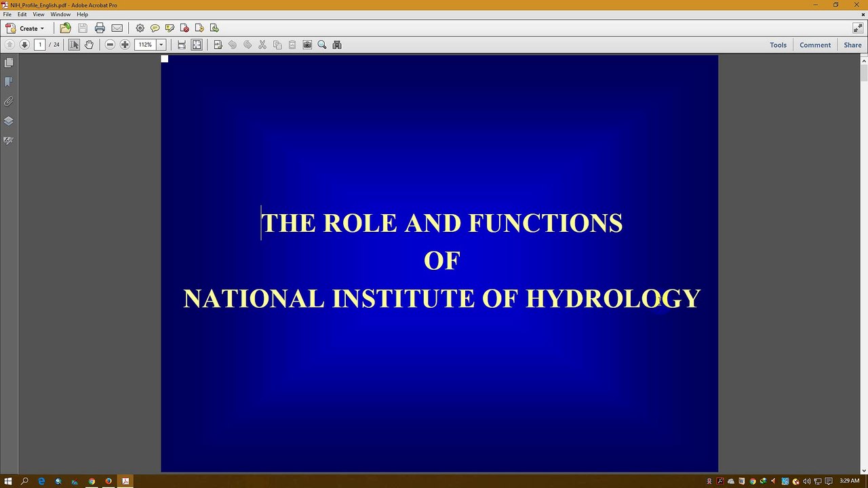Send file by email envelope icon

[x=117, y=28]
